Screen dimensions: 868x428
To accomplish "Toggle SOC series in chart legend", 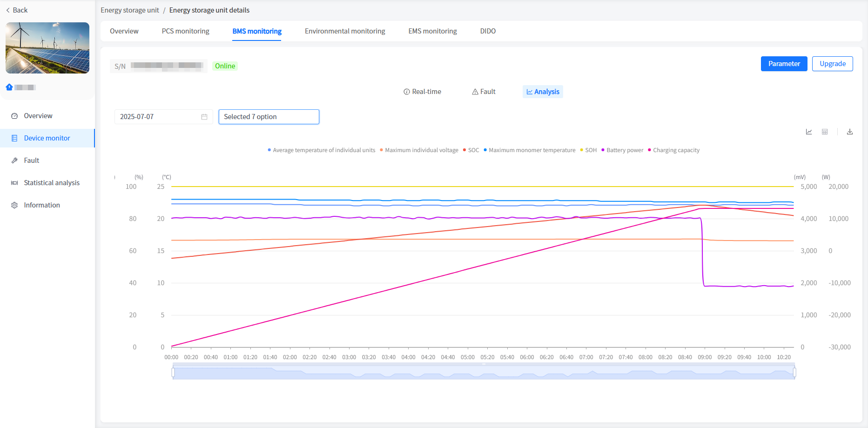I will (471, 150).
